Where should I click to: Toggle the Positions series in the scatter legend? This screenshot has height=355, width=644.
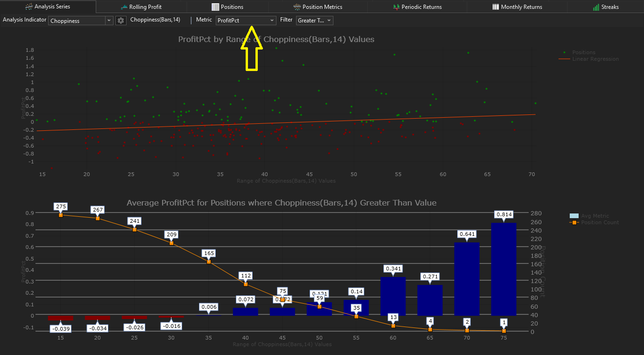(x=583, y=52)
